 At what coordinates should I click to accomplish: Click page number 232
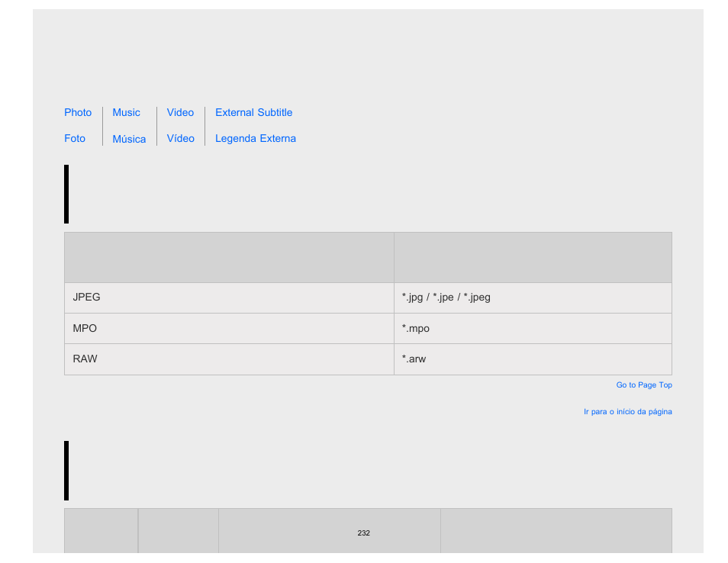(x=363, y=533)
